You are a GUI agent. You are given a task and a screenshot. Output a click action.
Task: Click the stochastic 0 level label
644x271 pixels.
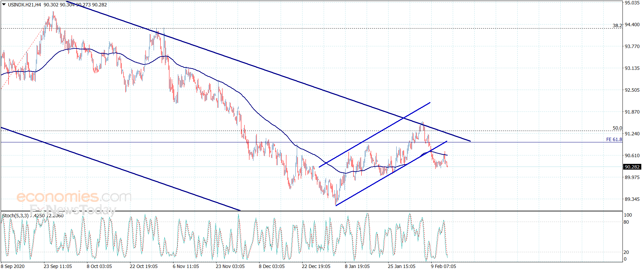point(625,259)
